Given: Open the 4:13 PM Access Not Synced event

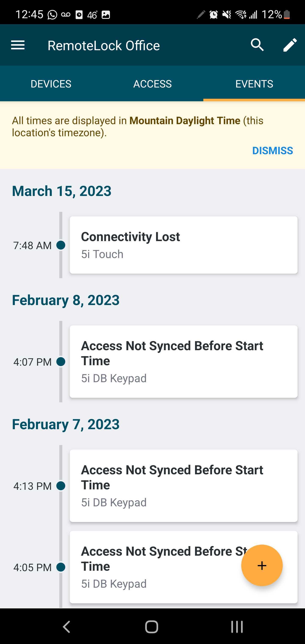Looking at the screenshot, I should point(183,486).
